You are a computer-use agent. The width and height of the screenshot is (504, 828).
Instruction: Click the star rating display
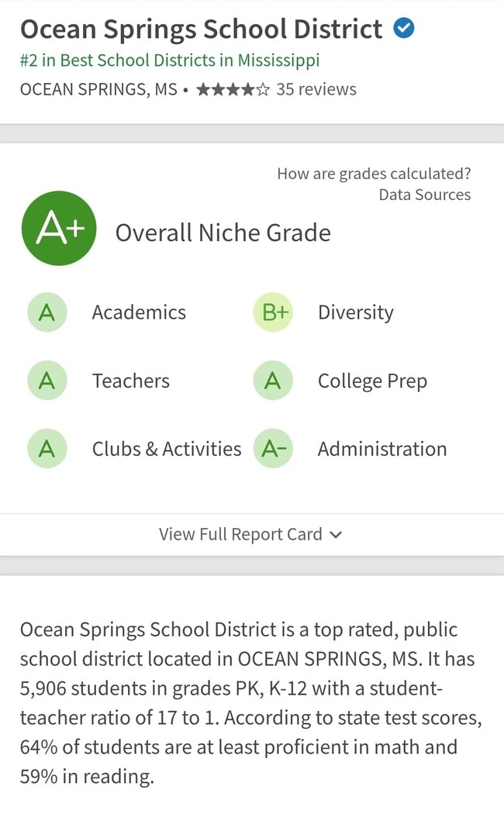[x=233, y=89]
